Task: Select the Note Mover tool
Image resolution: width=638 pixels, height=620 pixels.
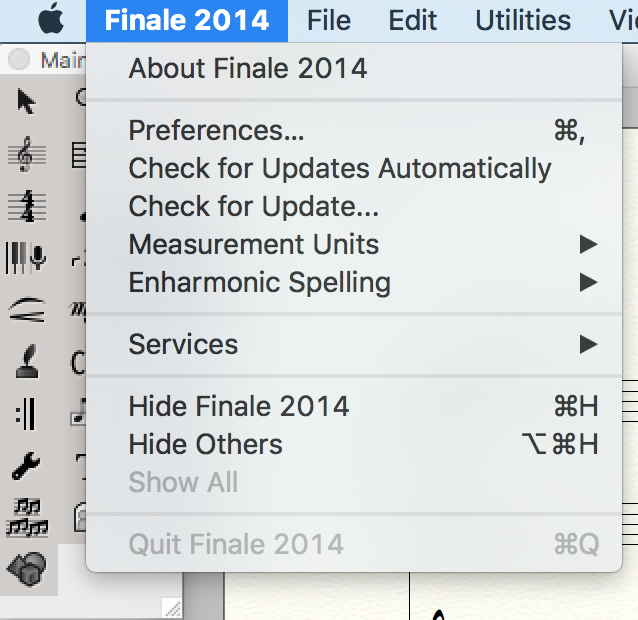Action: tap(26, 516)
